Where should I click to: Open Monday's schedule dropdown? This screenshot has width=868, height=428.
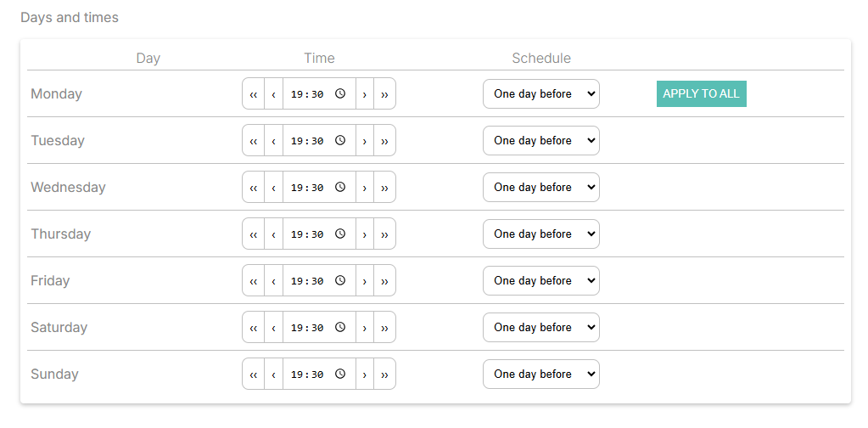(x=540, y=94)
